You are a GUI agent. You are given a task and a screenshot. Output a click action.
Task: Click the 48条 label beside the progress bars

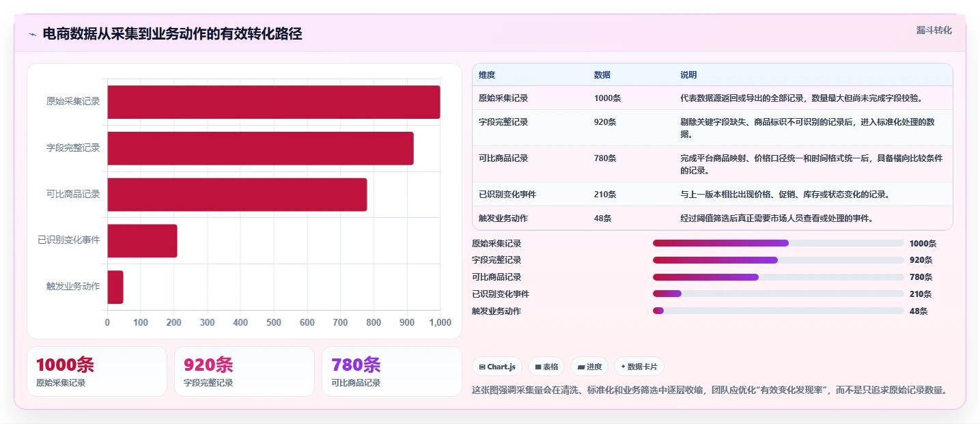[x=919, y=311]
